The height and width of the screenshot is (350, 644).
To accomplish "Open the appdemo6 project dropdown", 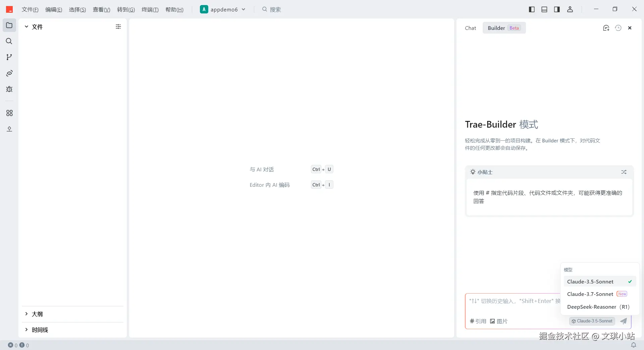I will [x=223, y=9].
